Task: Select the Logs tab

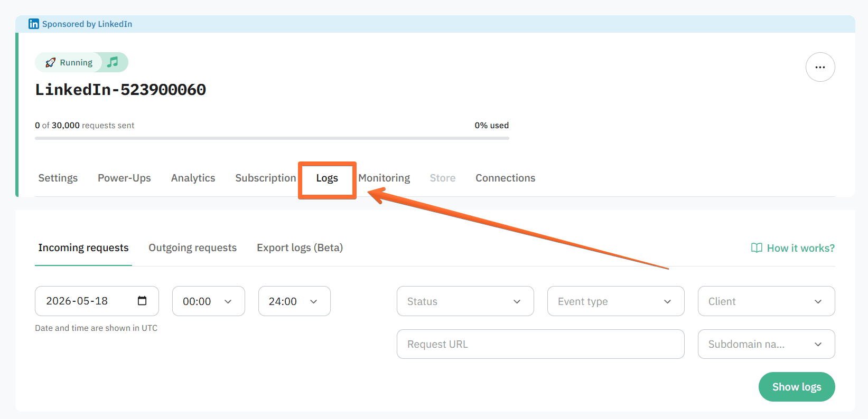Action: (x=327, y=178)
